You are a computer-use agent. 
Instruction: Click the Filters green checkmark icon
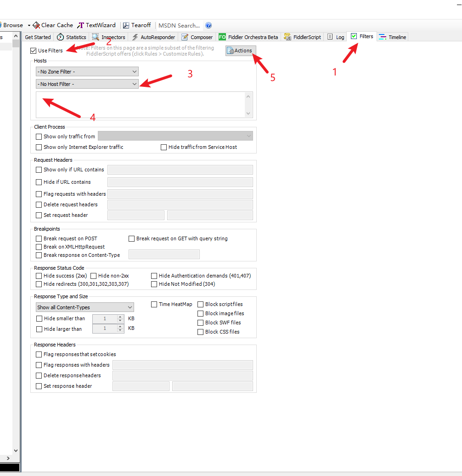(354, 36)
